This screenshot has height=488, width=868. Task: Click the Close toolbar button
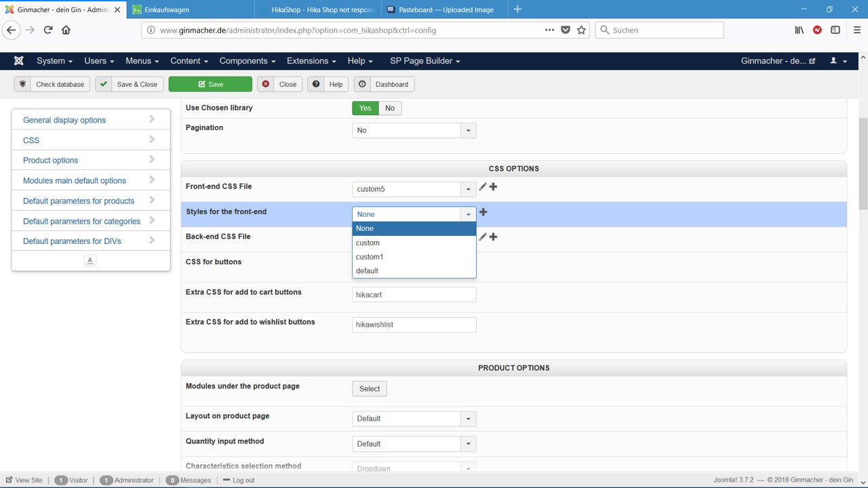coord(279,84)
